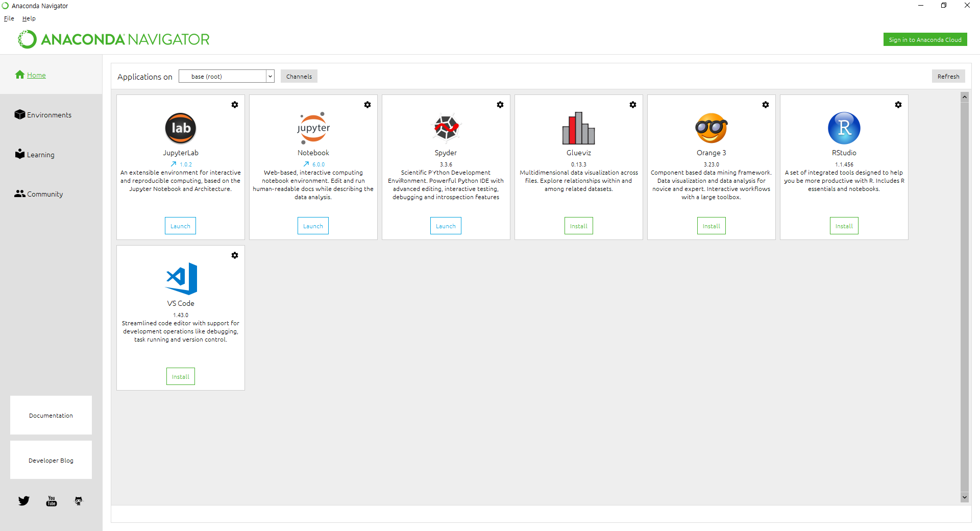
Task: Open the YouTube icon in sidebar
Action: (52, 501)
